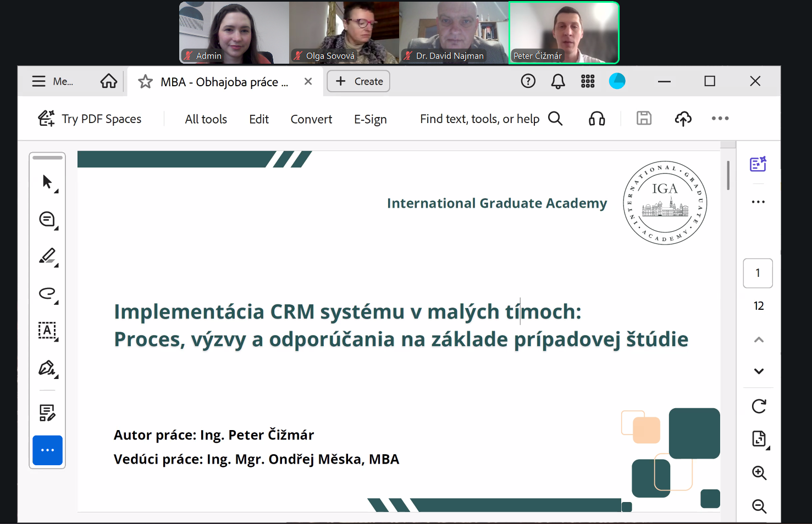
Task: Go to previous page with up chevron
Action: [x=759, y=340]
